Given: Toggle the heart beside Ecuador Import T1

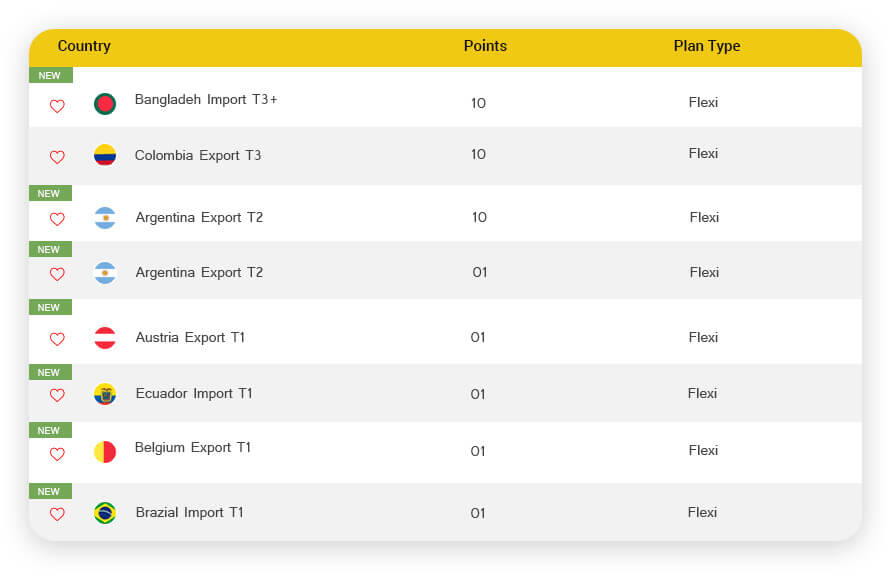Looking at the screenshot, I should pyautogui.click(x=57, y=395).
